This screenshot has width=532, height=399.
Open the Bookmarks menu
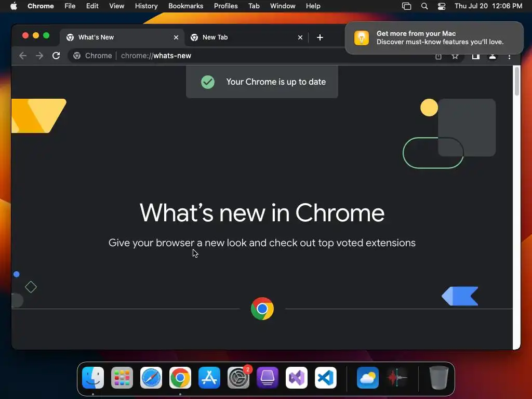(186, 6)
